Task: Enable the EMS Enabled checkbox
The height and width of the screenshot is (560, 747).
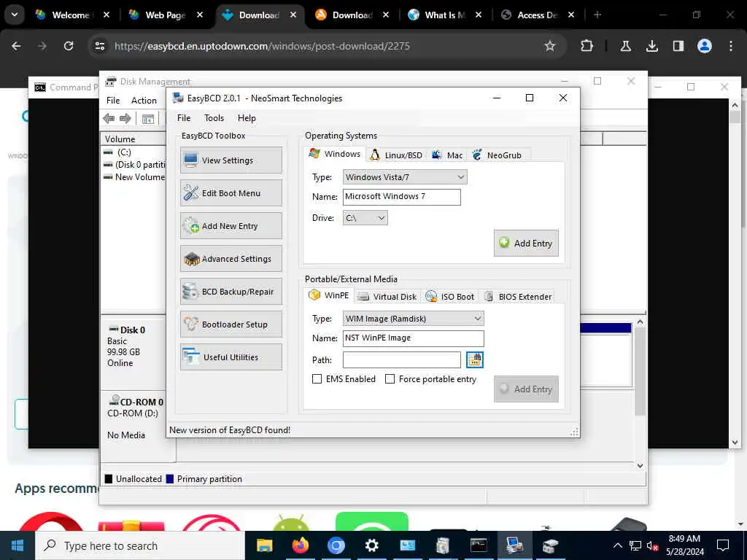Action: click(x=317, y=379)
